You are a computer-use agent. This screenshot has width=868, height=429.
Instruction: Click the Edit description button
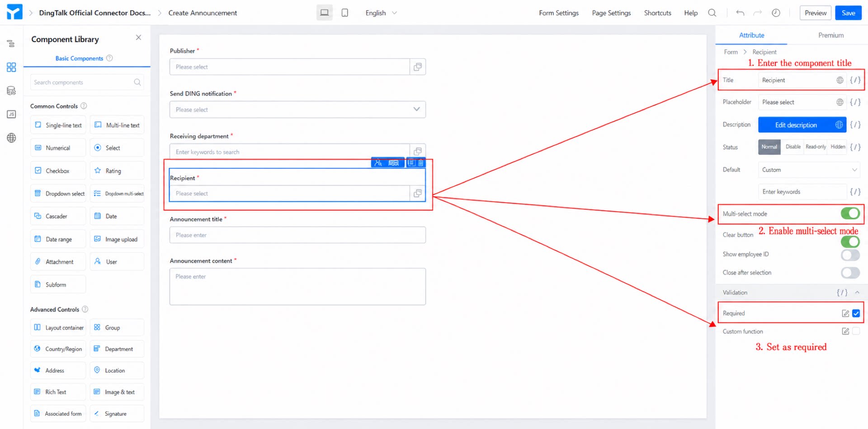click(x=796, y=125)
